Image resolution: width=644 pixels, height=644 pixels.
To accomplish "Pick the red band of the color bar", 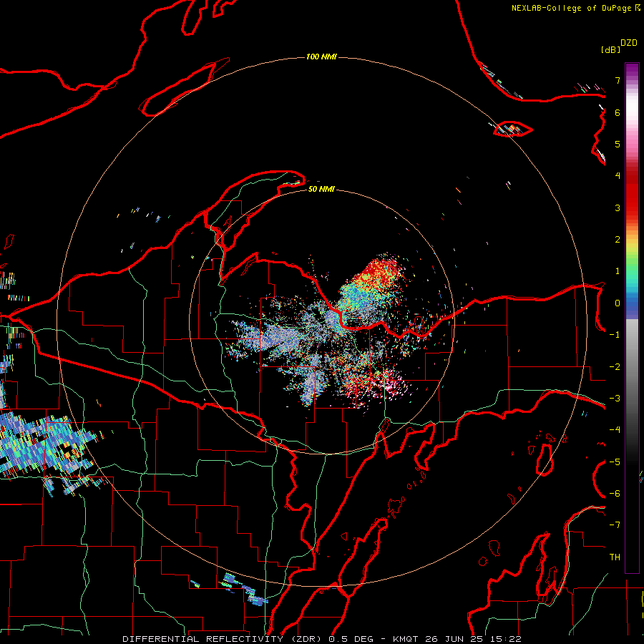I will coord(632,193).
